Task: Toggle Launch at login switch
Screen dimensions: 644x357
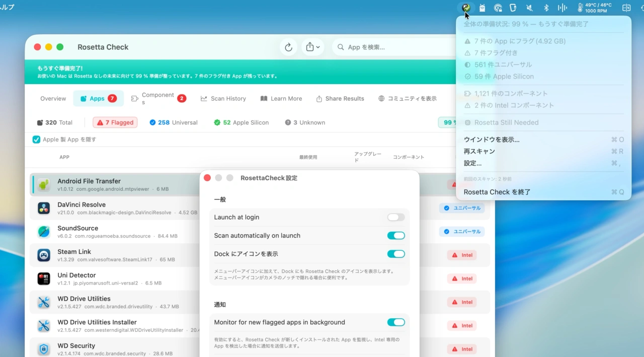Action: click(x=396, y=217)
